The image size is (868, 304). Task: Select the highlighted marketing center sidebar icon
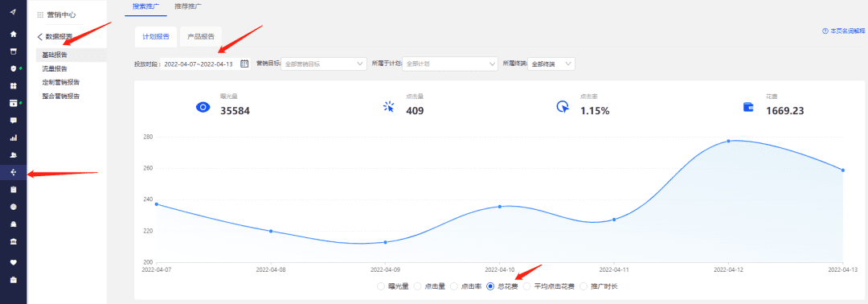14,172
